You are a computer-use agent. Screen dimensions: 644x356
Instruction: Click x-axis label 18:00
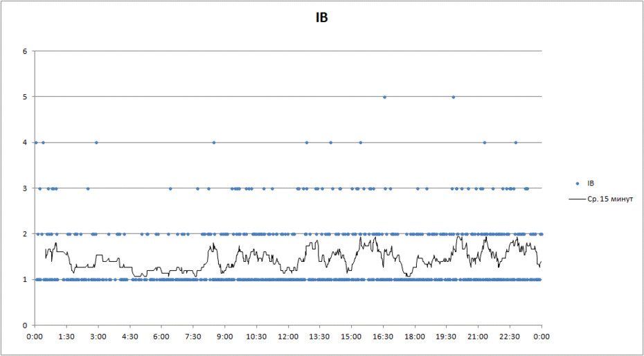[415, 337]
